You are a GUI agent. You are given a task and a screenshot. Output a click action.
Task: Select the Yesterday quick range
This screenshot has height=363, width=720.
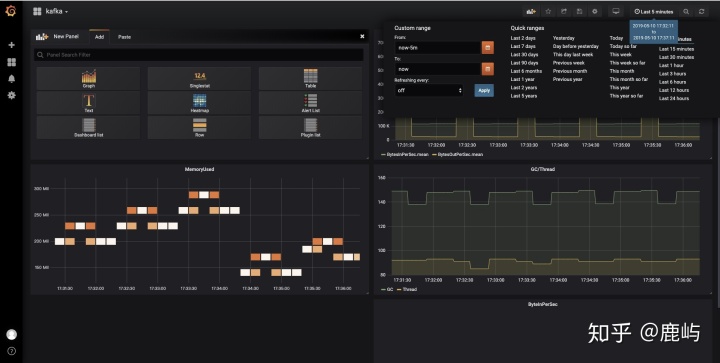coord(563,38)
